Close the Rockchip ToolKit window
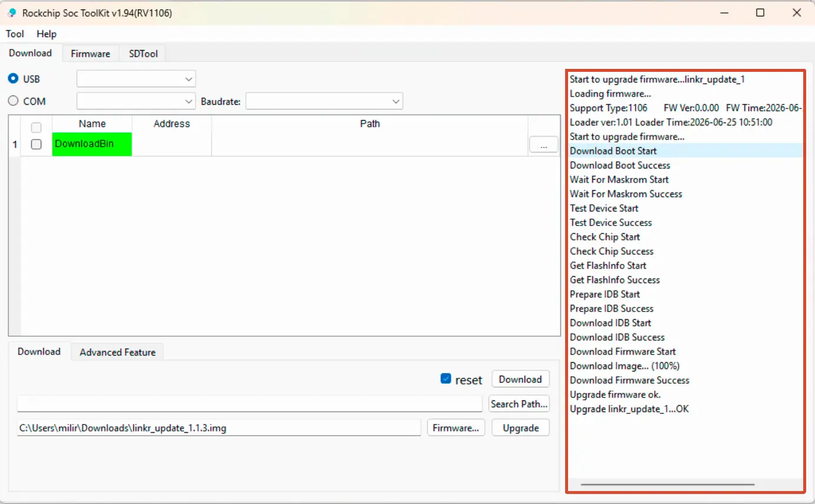This screenshot has width=815, height=504. click(797, 13)
